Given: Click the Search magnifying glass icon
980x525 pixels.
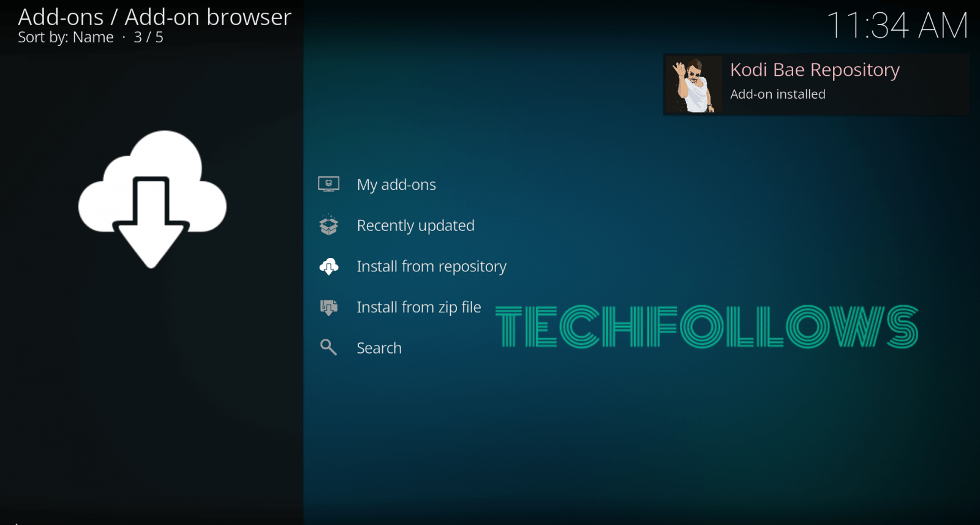Looking at the screenshot, I should coord(329,347).
